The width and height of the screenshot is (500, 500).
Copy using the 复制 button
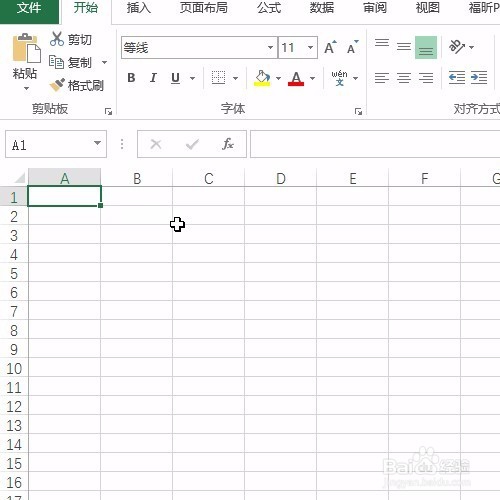click(x=71, y=62)
